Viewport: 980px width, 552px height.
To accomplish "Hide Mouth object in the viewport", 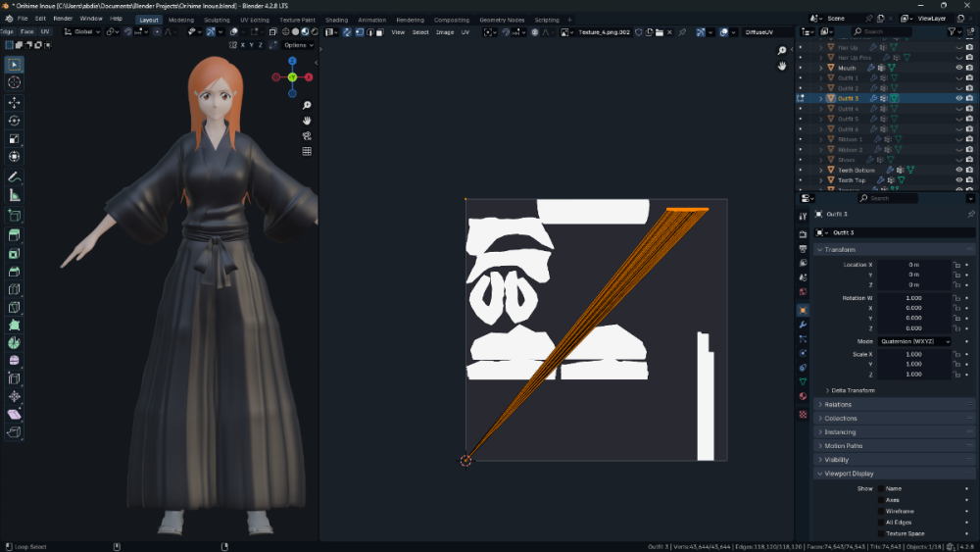I will pyautogui.click(x=958, y=68).
